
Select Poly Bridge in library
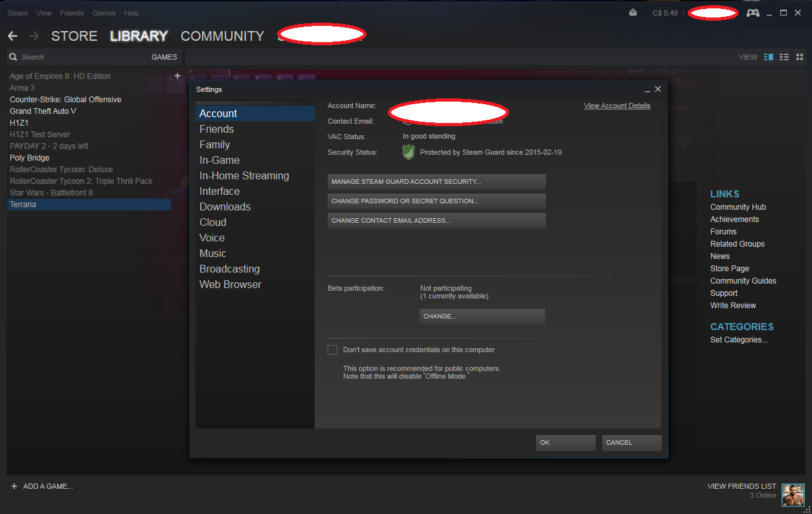click(89, 158)
